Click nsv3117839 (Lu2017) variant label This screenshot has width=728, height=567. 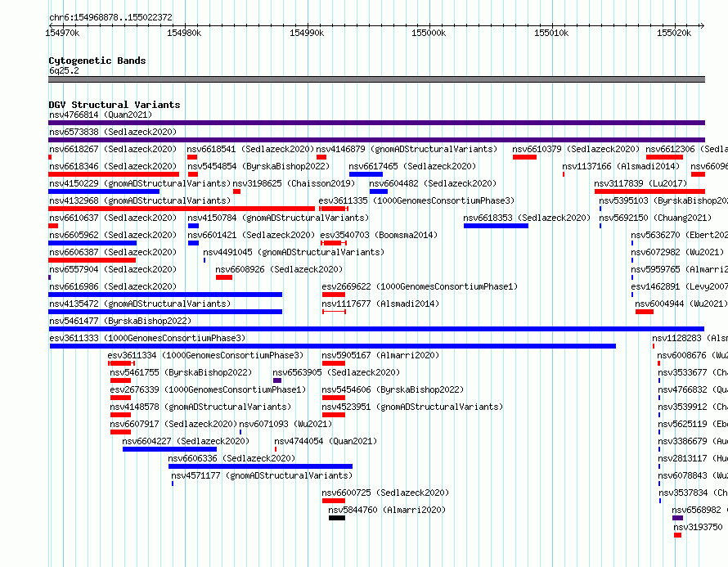click(640, 183)
